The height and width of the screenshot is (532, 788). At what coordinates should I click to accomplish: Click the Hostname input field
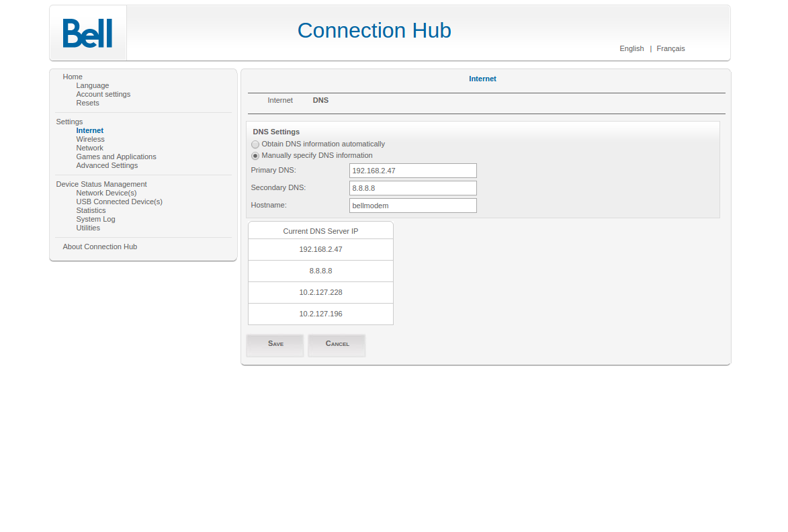412,206
